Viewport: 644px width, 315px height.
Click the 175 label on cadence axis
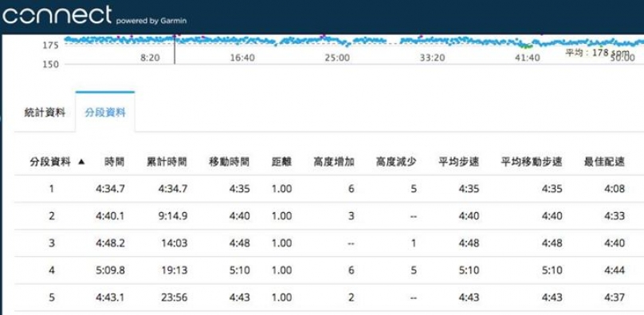pyautogui.click(x=50, y=45)
